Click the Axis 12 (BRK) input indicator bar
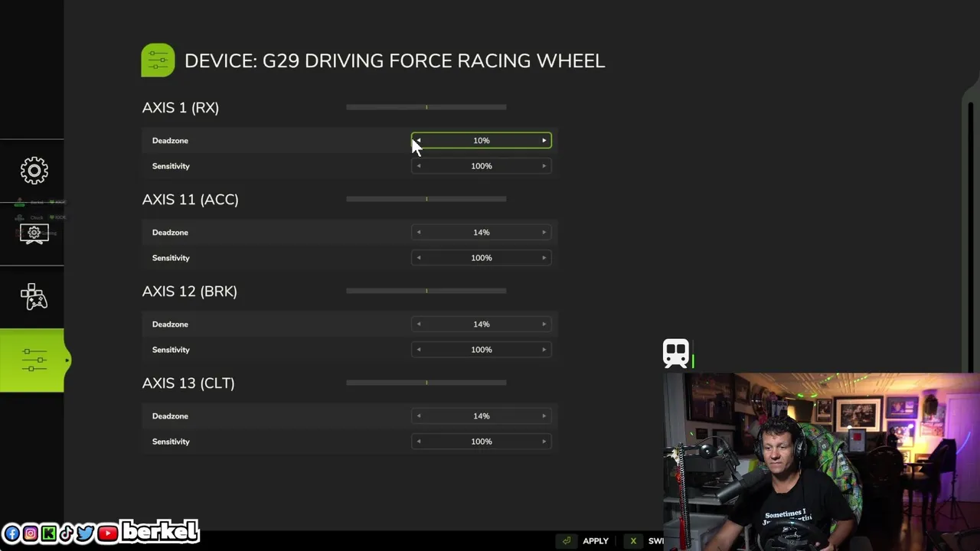This screenshot has height=551, width=980. [x=426, y=291]
